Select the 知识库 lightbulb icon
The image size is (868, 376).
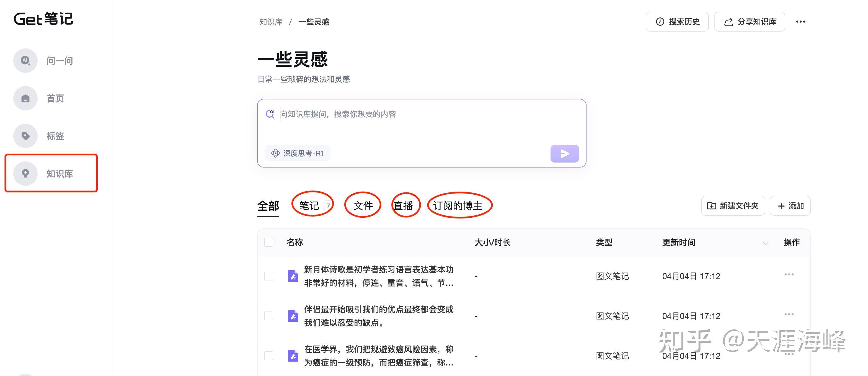25,174
